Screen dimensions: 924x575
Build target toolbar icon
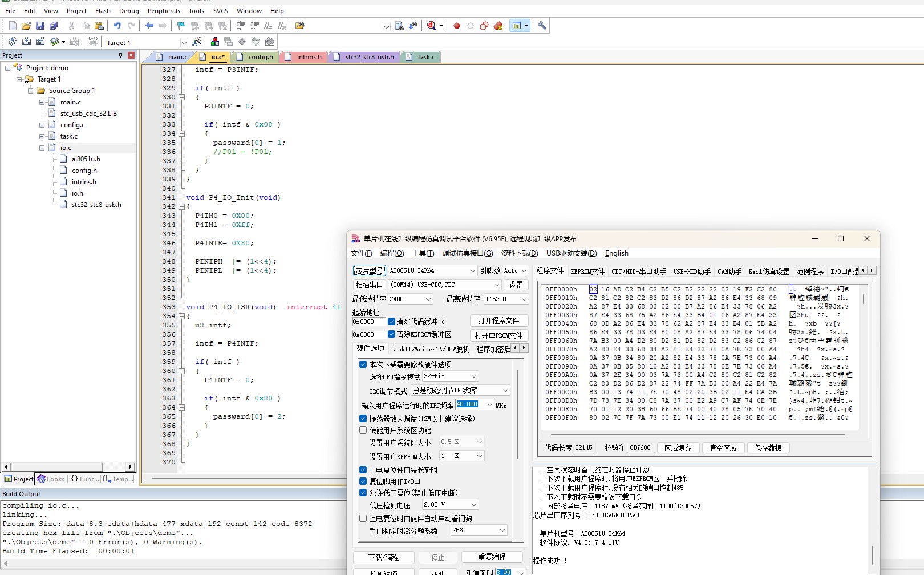coord(26,42)
